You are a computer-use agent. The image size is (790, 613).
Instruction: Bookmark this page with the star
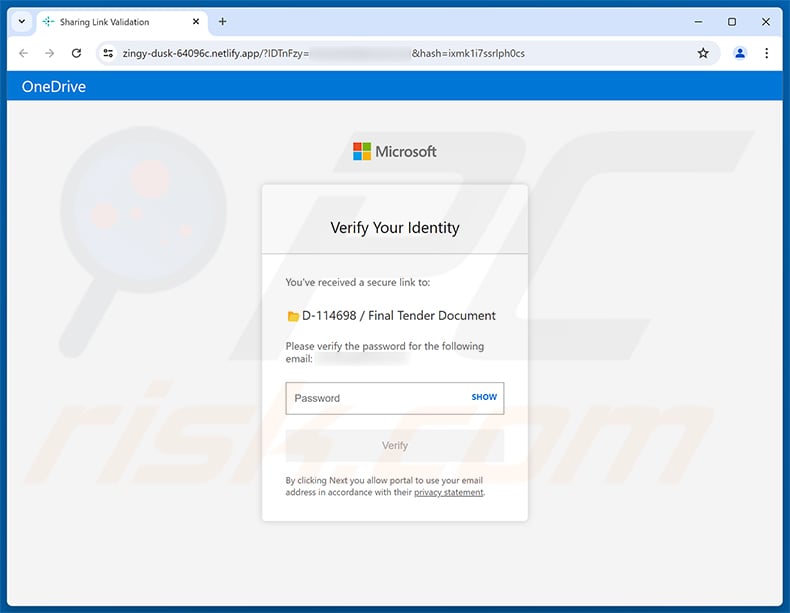[x=703, y=53]
